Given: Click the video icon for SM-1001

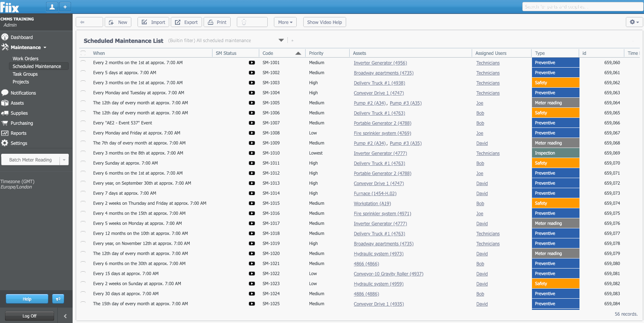Looking at the screenshot, I should tap(251, 63).
